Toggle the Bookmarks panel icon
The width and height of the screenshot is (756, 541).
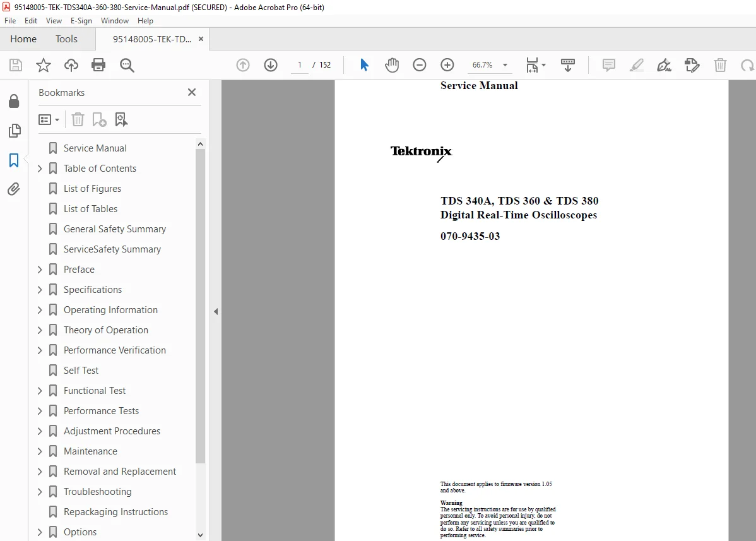[x=14, y=160]
